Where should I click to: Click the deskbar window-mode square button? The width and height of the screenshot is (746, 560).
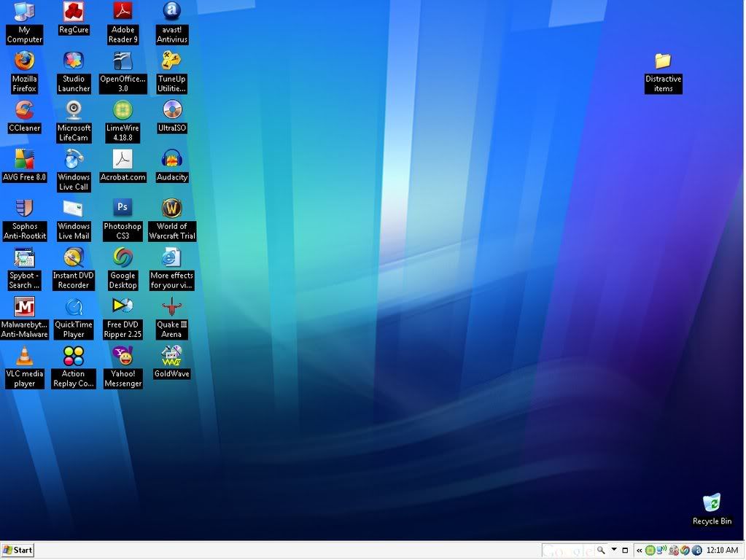[625, 551]
